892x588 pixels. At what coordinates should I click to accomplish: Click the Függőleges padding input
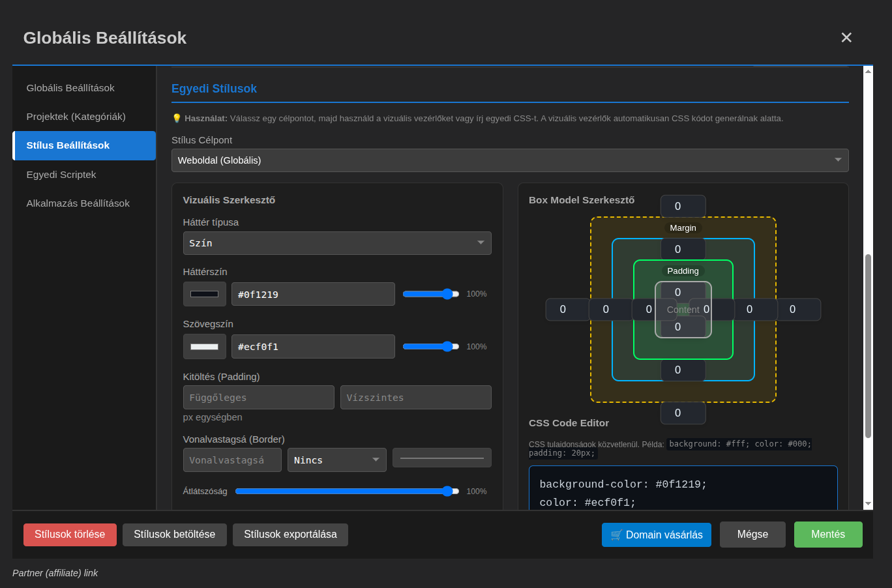point(258,398)
